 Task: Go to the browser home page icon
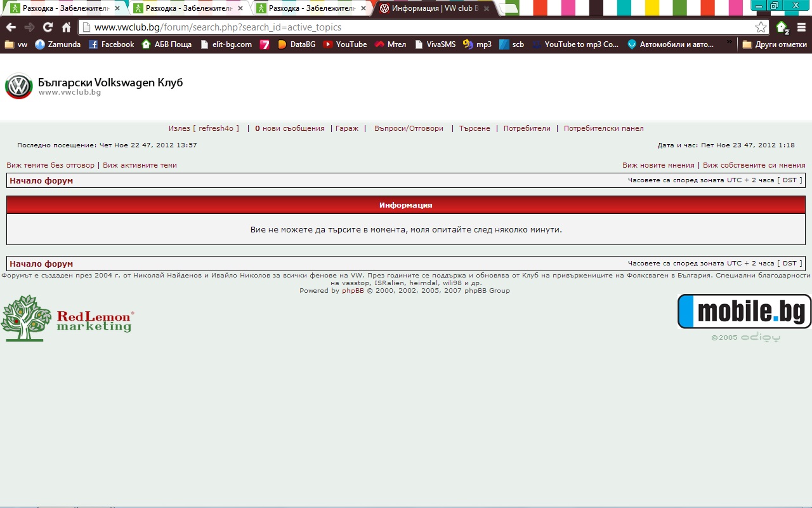point(66,27)
